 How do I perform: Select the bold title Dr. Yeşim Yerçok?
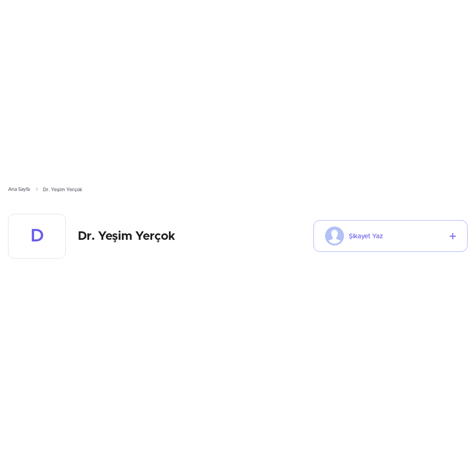126,236
